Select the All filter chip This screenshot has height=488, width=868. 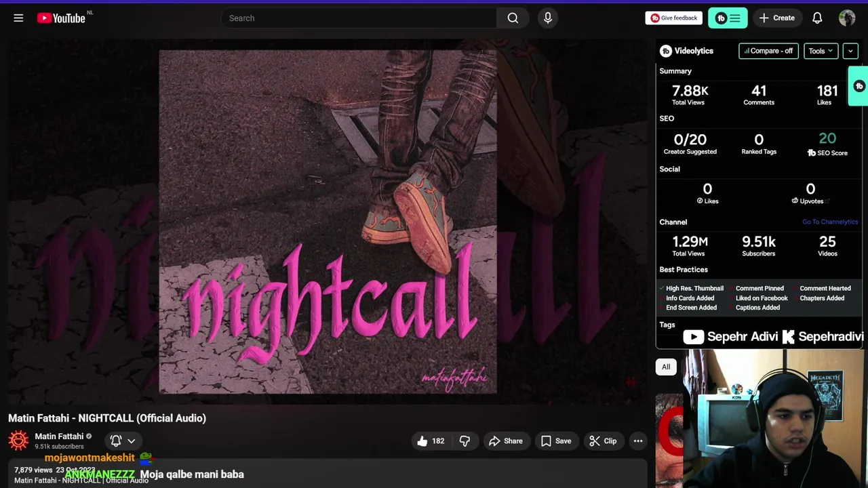(x=666, y=367)
